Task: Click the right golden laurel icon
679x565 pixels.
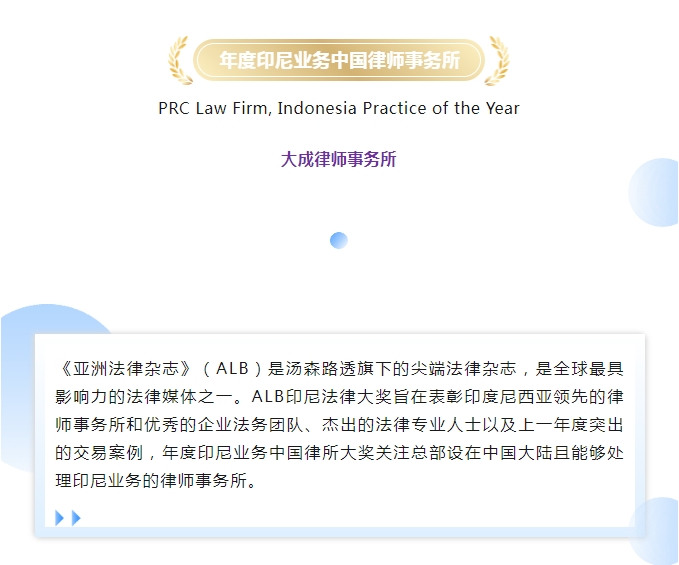Action: click(x=497, y=60)
